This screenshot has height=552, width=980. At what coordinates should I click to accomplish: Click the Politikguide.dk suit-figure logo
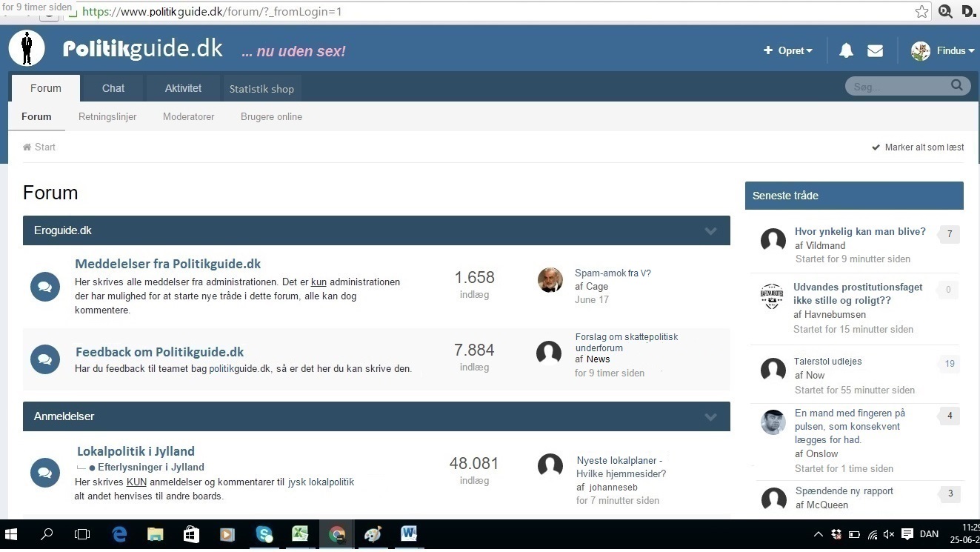coord(27,48)
